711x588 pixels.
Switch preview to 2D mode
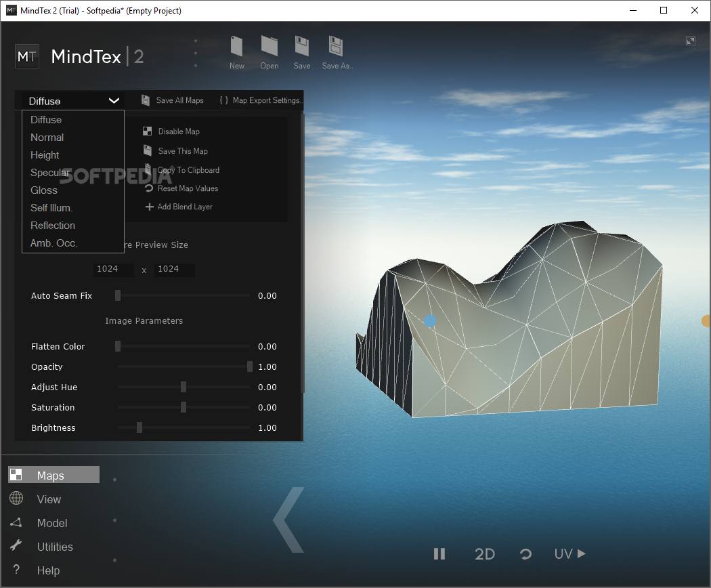click(x=485, y=554)
